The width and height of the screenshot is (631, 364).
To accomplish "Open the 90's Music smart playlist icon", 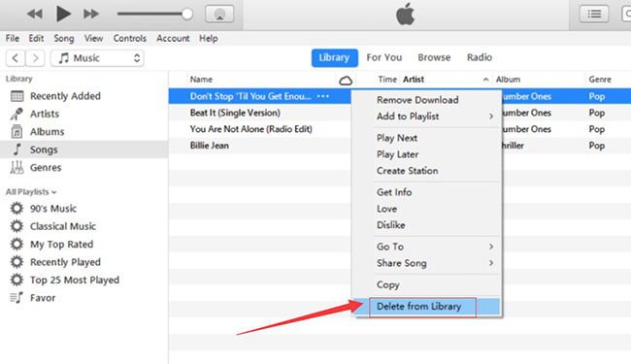I will tap(17, 209).
